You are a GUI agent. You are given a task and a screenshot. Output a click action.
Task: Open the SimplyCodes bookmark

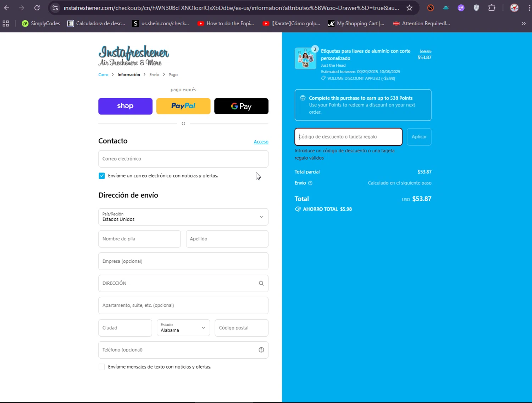click(41, 23)
